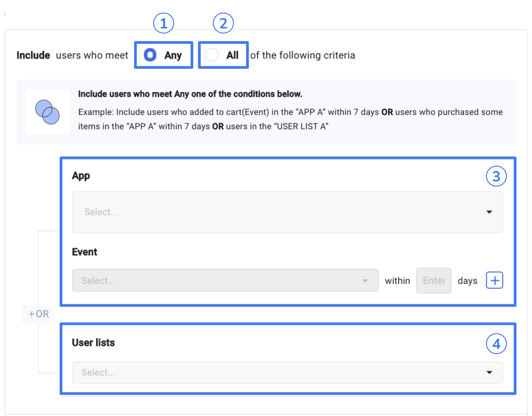The height and width of the screenshot is (416, 532).
Task: Click the 'Any' label text
Action: click(x=173, y=55)
